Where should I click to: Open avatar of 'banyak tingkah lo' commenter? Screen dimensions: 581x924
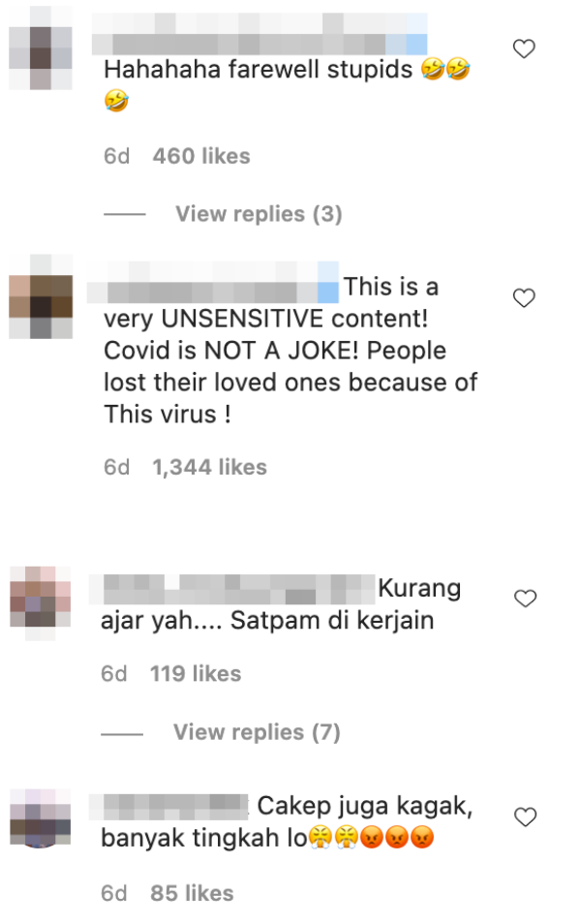coord(41,818)
